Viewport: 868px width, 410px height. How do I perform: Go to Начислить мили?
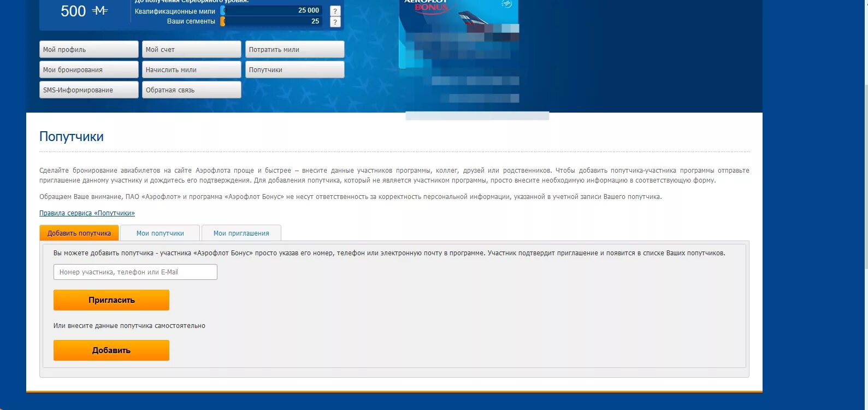coord(192,69)
